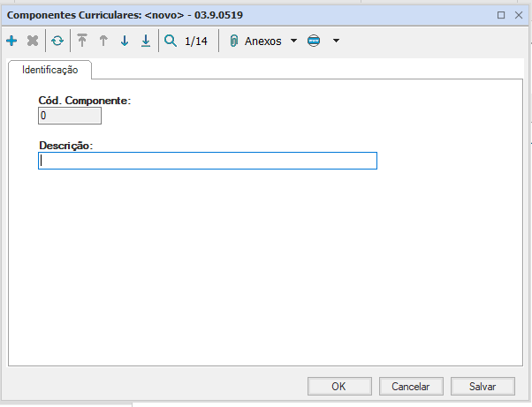
Task: Click the Salvar button
Action: click(x=483, y=386)
